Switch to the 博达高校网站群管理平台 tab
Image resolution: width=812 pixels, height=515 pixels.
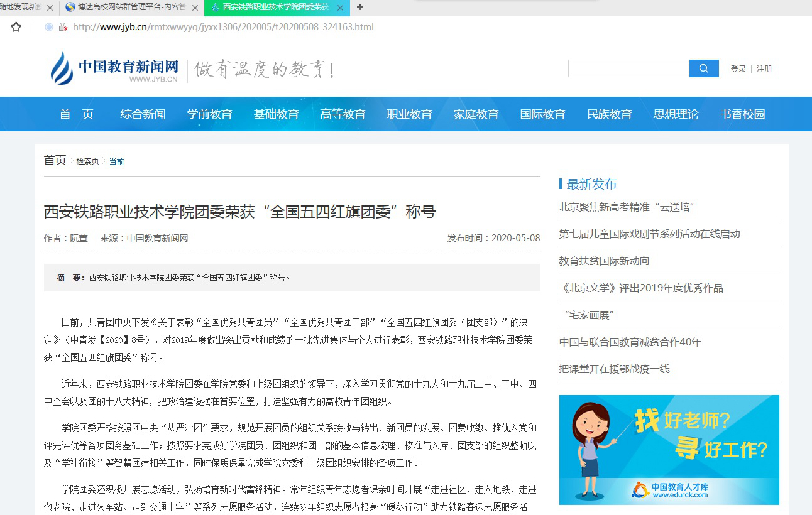(132, 8)
